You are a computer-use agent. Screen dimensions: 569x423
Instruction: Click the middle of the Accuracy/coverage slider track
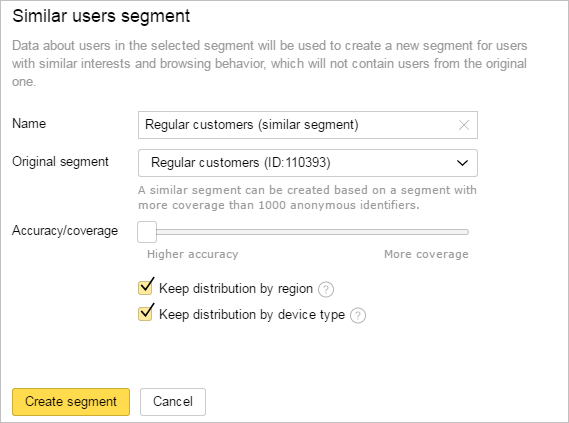(303, 232)
